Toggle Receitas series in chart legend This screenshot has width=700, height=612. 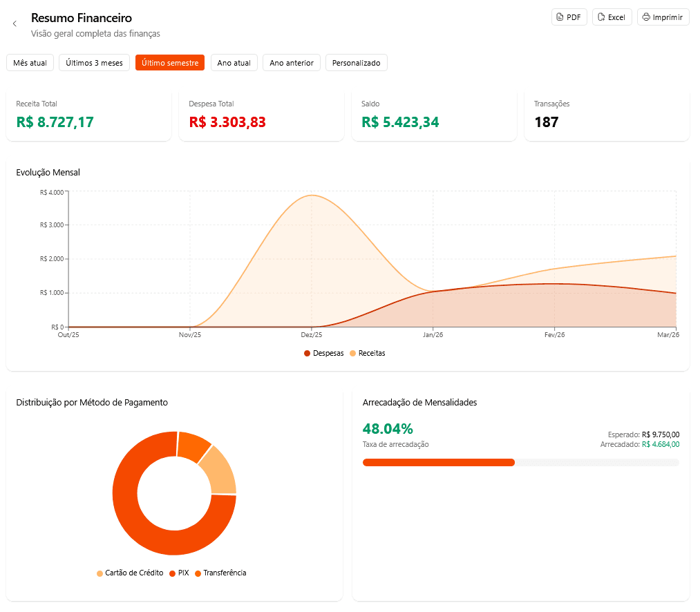(367, 353)
